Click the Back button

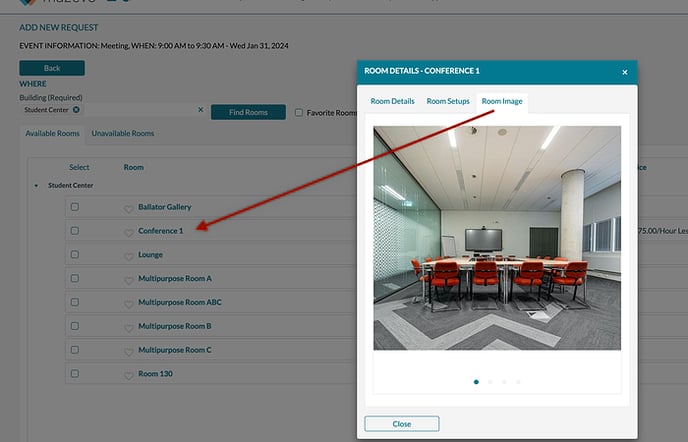(52, 68)
